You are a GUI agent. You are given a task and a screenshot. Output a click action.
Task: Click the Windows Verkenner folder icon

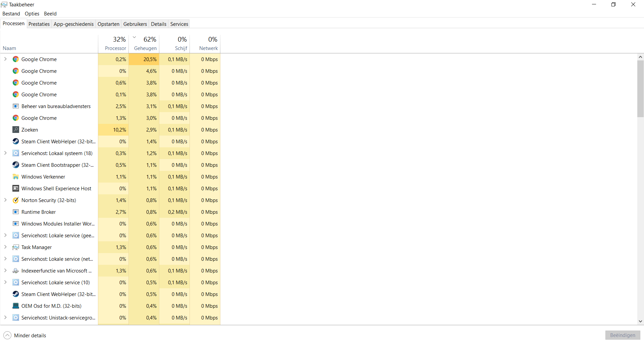click(x=16, y=177)
